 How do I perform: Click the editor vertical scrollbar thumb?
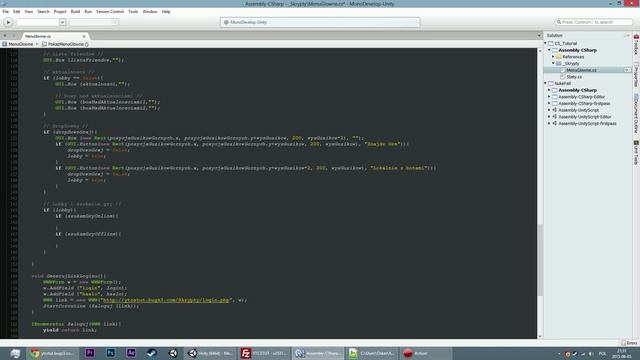tap(540, 260)
